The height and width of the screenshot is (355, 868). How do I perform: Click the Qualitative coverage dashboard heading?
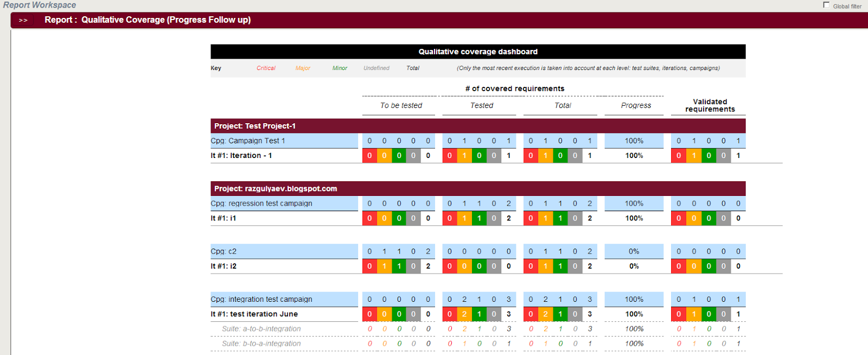click(x=478, y=52)
